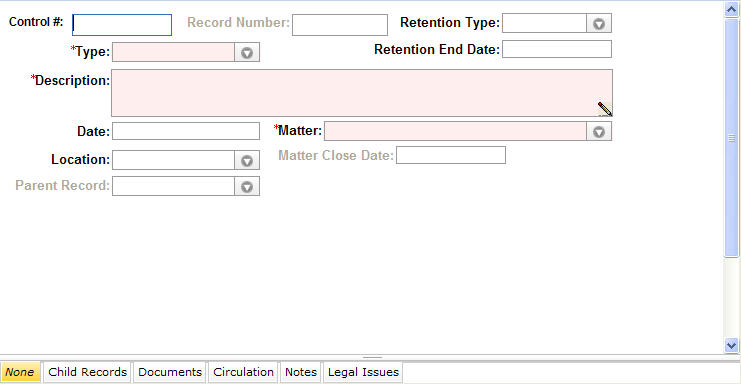Viewport: 741px width, 384px height.
Task: Switch to the Child Records tab
Action: click(87, 372)
